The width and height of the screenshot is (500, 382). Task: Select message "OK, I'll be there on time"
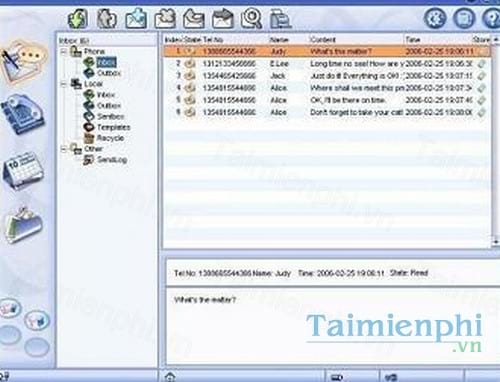coord(327,100)
